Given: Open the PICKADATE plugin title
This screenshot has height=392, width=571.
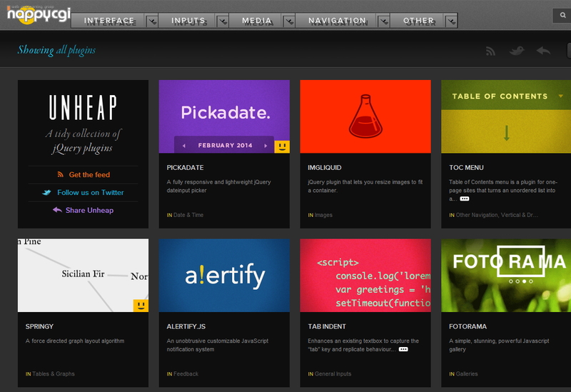Looking at the screenshot, I should (x=185, y=168).
